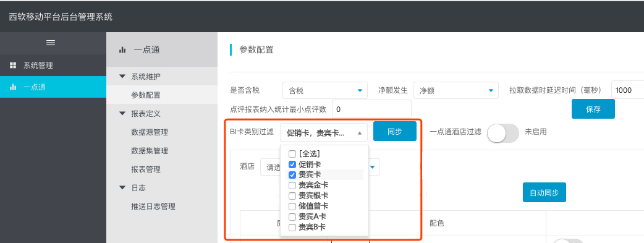Click the 同步 button
Screen dimensions: 644x243
[x=395, y=132]
